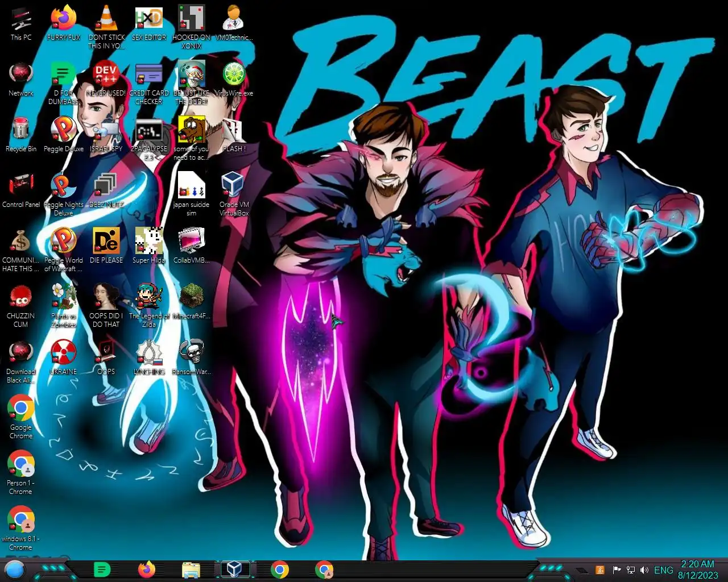Image resolution: width=728 pixels, height=582 pixels.
Task: Open The Legend of Zilda shortcut
Action: [149, 306]
